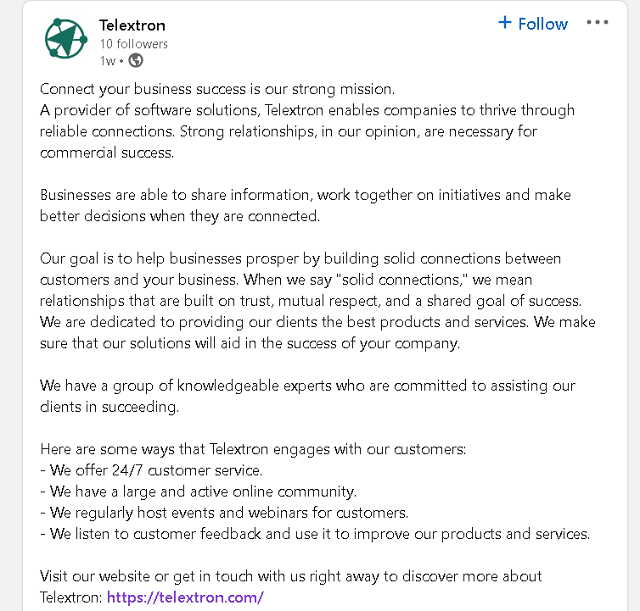This screenshot has width=640, height=611.
Task: Follow the Telextron page
Action: click(533, 24)
